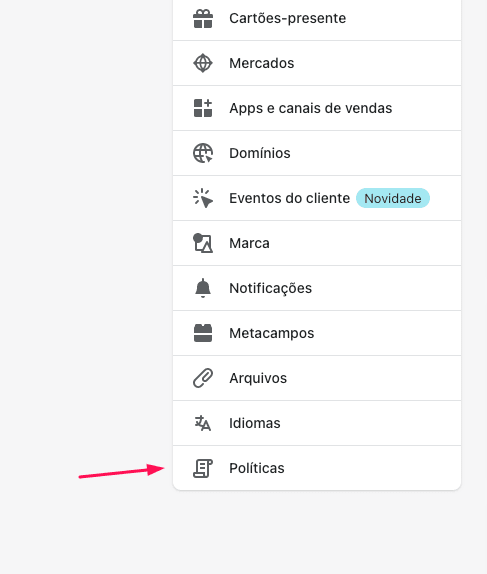Click the Marca shapes icon
The height and width of the screenshot is (574, 487).
coord(203,243)
